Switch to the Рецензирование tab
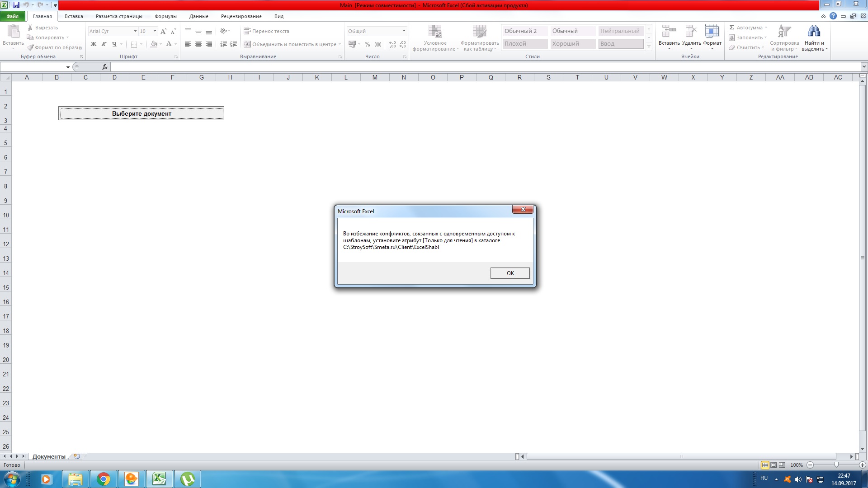868x488 pixels. click(x=241, y=16)
